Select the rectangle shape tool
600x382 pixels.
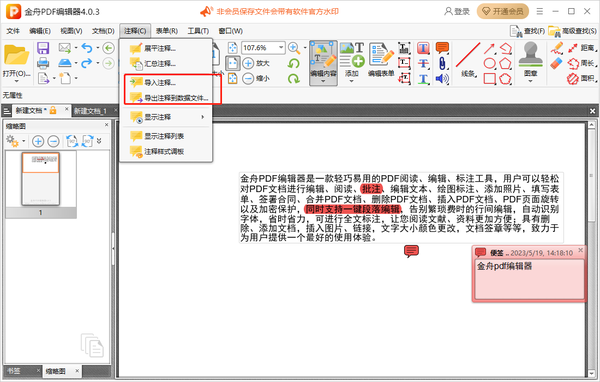[489, 78]
